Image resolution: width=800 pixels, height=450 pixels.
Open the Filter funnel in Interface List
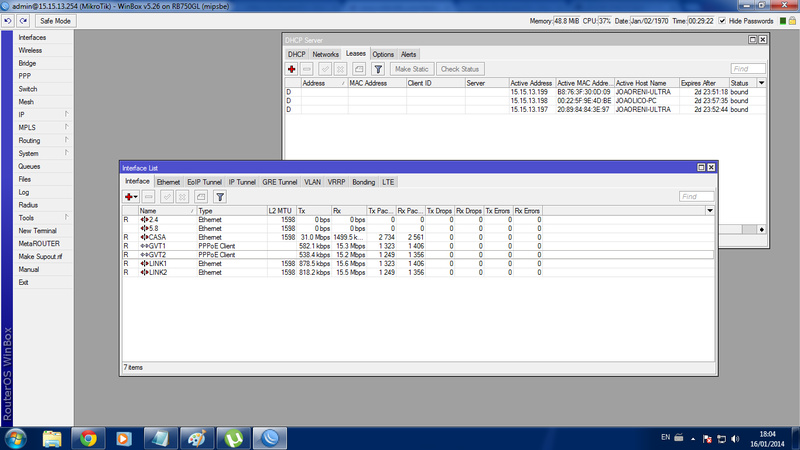pyautogui.click(x=220, y=196)
